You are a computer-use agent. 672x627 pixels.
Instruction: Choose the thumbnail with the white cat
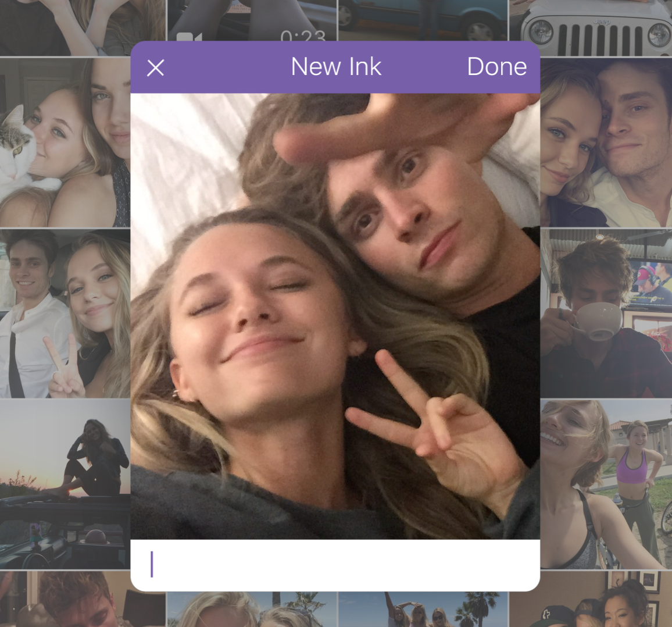(65, 142)
